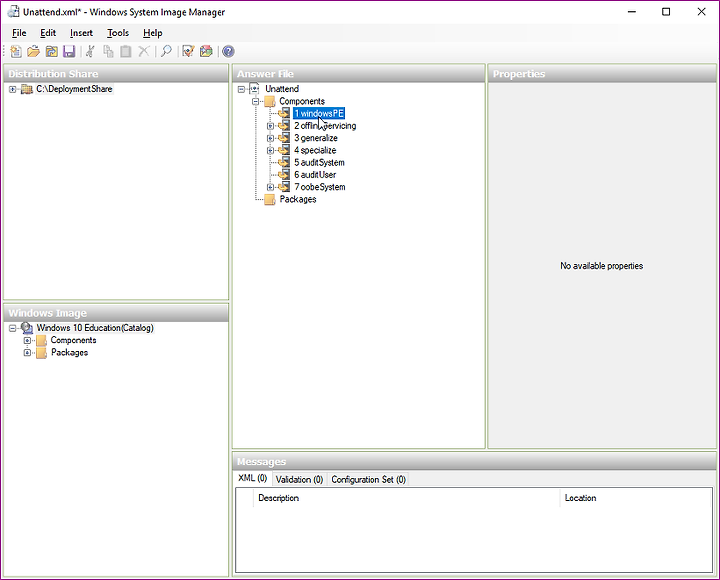This screenshot has width=720, height=580.
Task: Open the Help menu
Action: [152, 33]
